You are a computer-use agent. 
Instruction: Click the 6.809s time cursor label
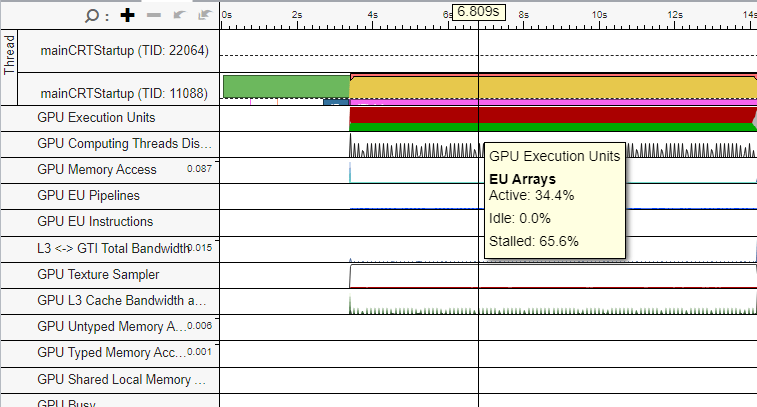478,12
